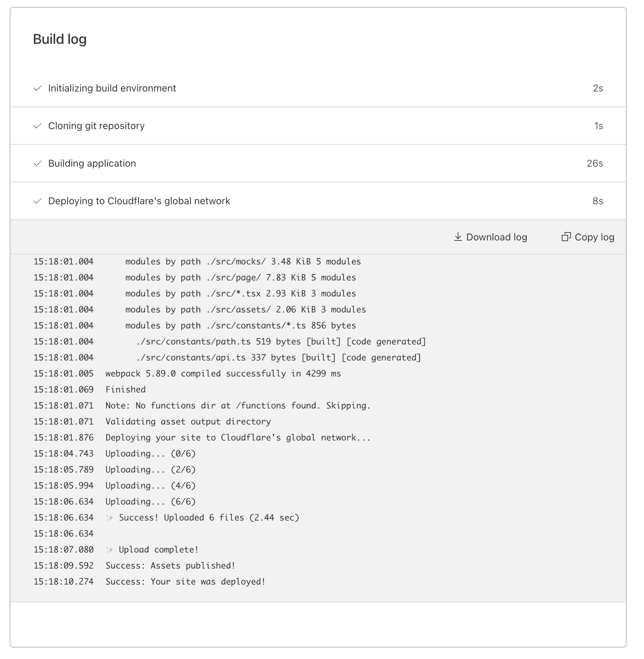Click the sparkle icon before Upload complete
This screenshot has width=644, height=659.
(110, 550)
